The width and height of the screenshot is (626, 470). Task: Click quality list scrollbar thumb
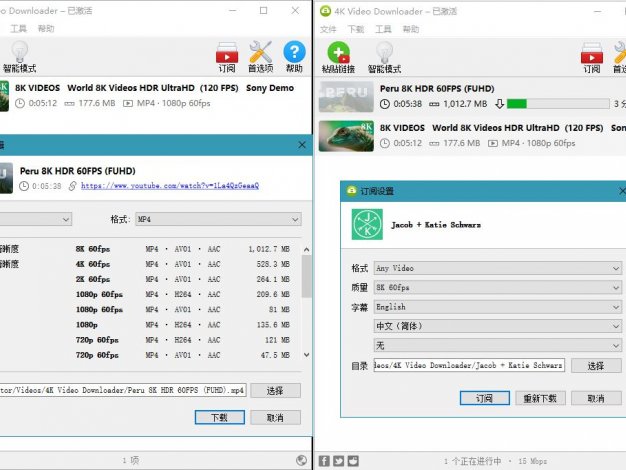coord(306,276)
